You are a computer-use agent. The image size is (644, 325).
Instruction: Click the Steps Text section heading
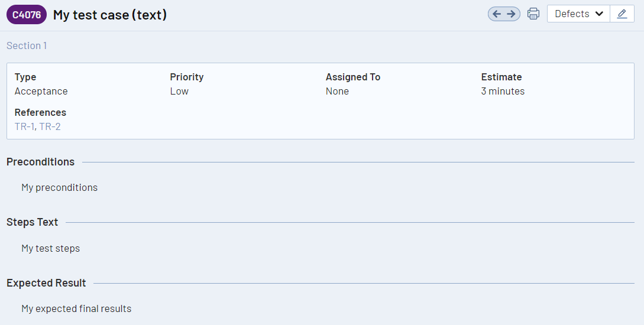pyautogui.click(x=33, y=222)
